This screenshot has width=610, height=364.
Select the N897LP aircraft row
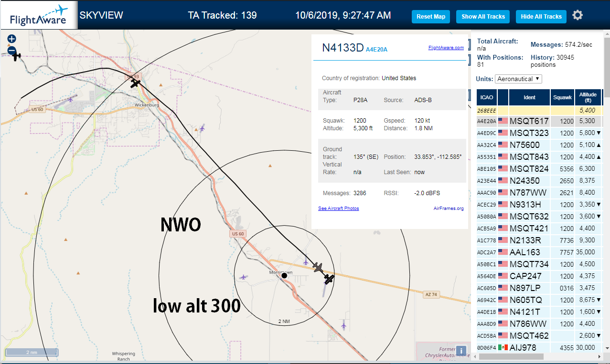tap(539, 288)
